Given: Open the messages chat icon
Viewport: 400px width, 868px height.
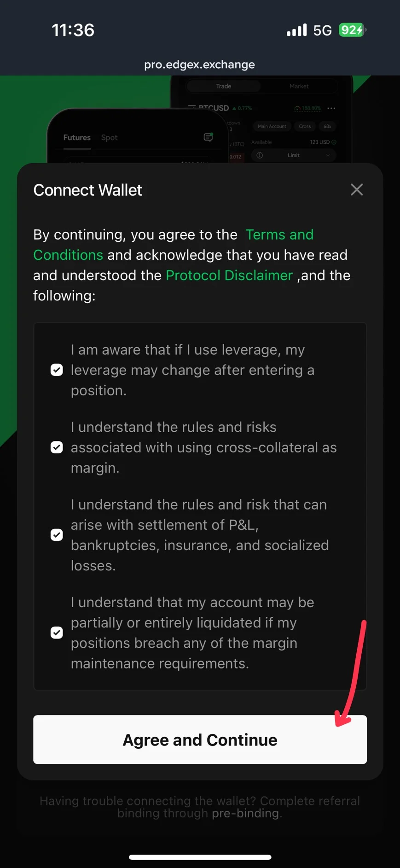Looking at the screenshot, I should [208, 137].
